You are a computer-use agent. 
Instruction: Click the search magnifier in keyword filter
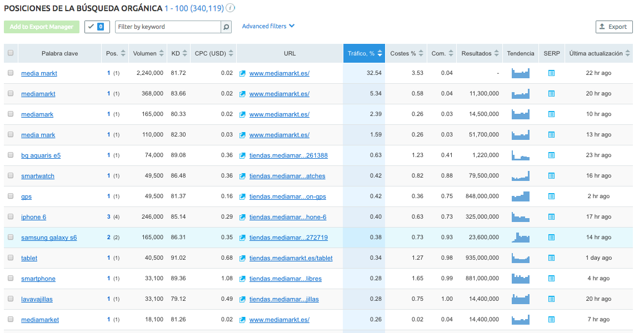226,27
